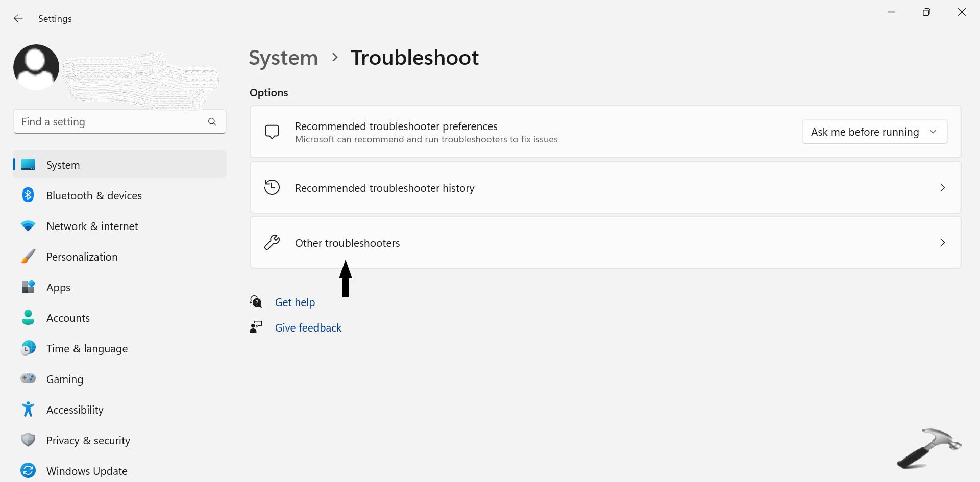Go to Apps section
980x482 pixels.
pos(58,288)
